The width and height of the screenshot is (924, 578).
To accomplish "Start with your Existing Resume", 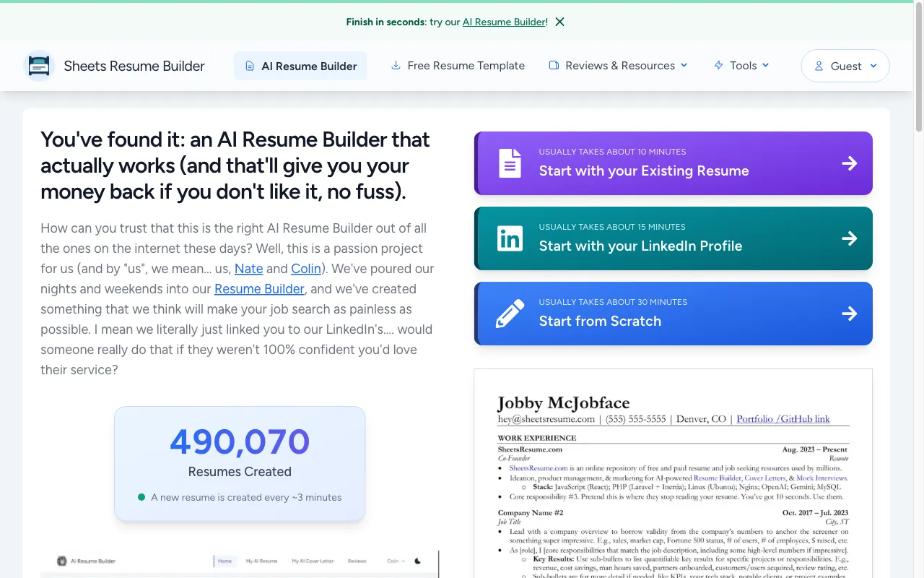I will tap(674, 163).
